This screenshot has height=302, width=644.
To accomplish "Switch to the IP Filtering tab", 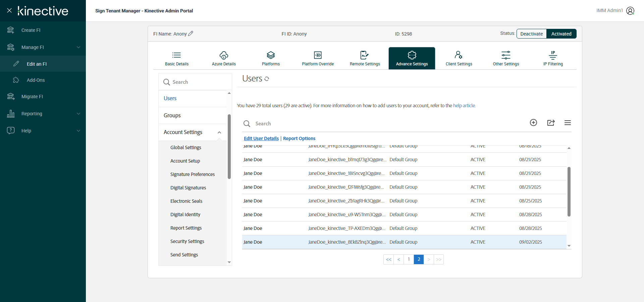I will [553, 58].
